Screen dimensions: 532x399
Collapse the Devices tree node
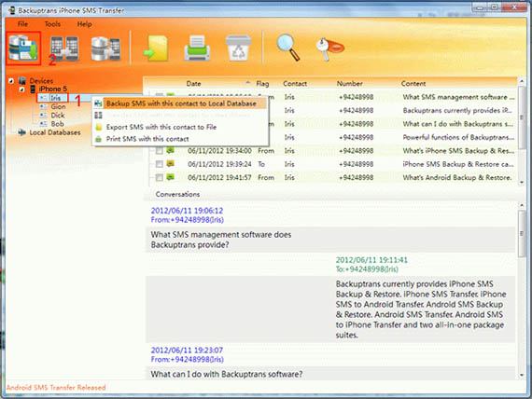coord(11,81)
